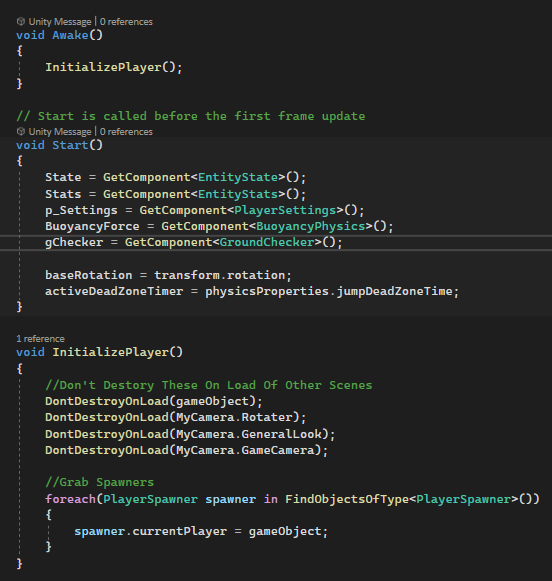Viewport: 552px width, 581px height.
Task: Place cursor on PlayerSettings type
Action: click(285, 210)
